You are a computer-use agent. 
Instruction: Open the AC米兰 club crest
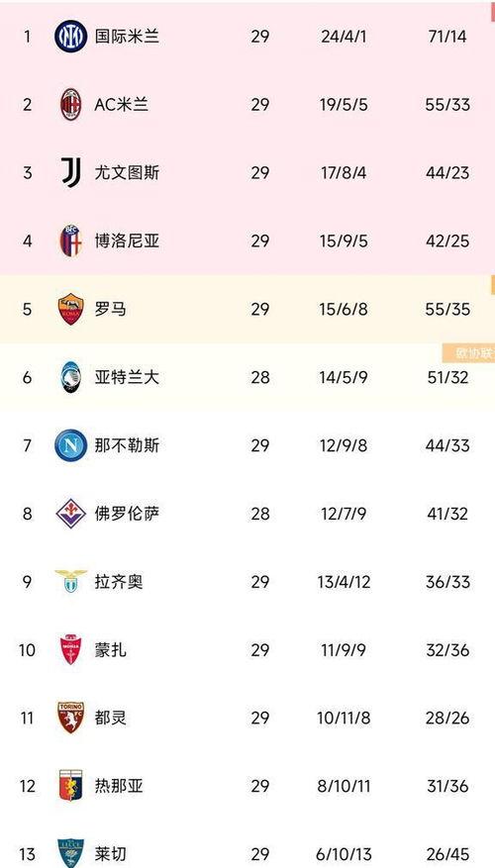(x=71, y=104)
